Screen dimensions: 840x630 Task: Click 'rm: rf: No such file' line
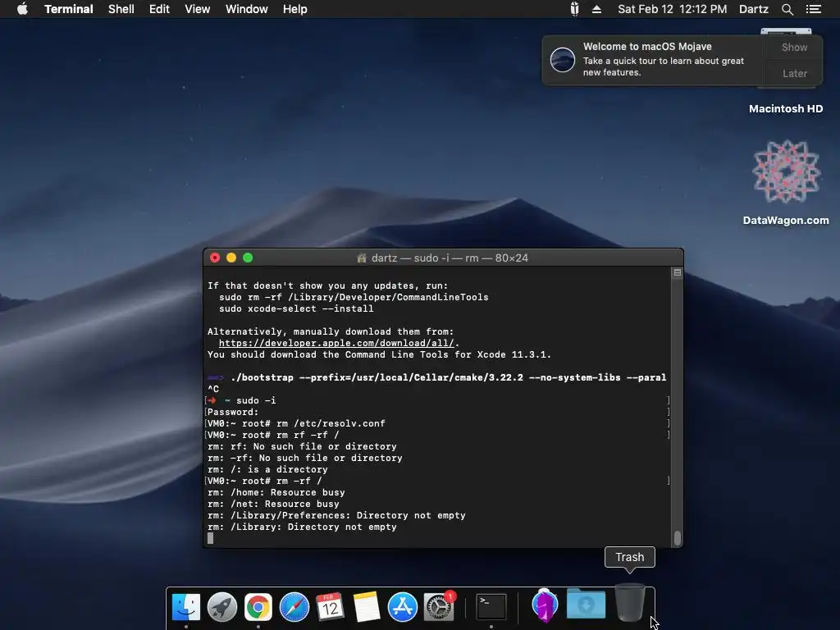point(302,447)
